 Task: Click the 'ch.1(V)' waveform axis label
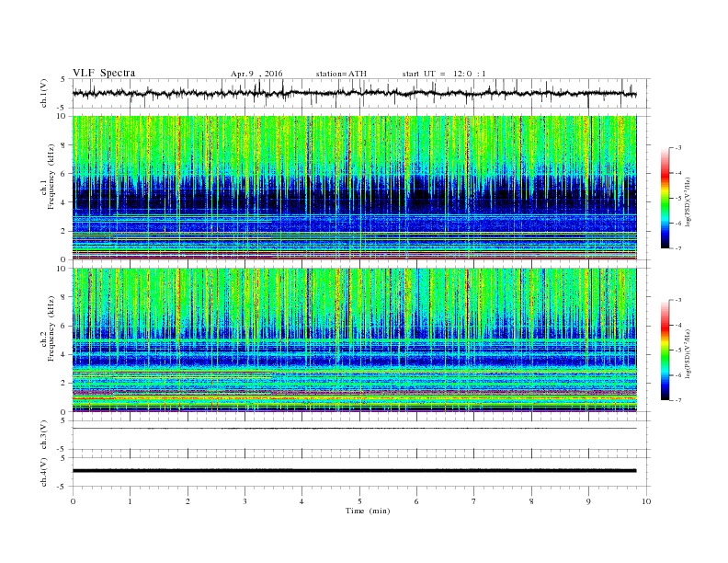[x=44, y=95]
